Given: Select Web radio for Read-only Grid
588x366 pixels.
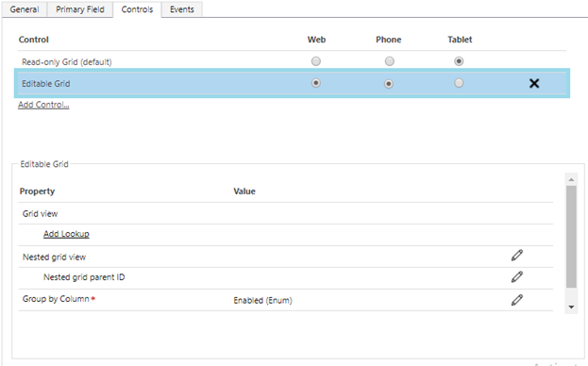Looking at the screenshot, I should [x=316, y=61].
